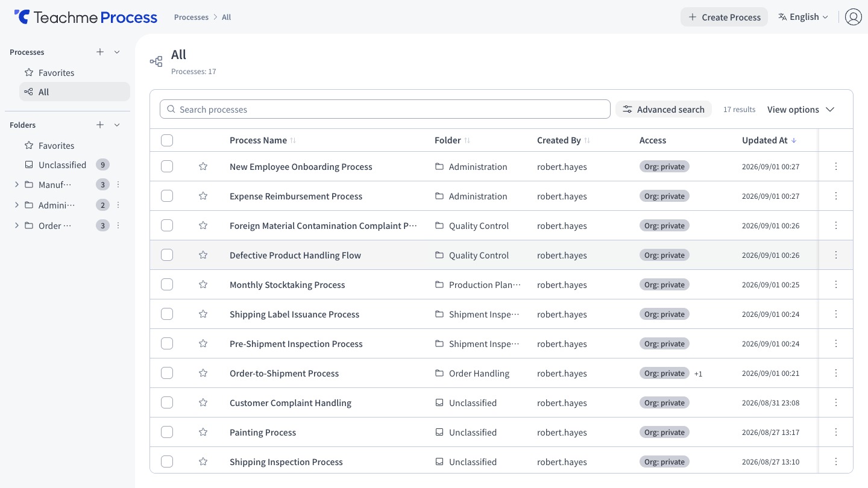Collapse the Folders section chevron

(117, 125)
